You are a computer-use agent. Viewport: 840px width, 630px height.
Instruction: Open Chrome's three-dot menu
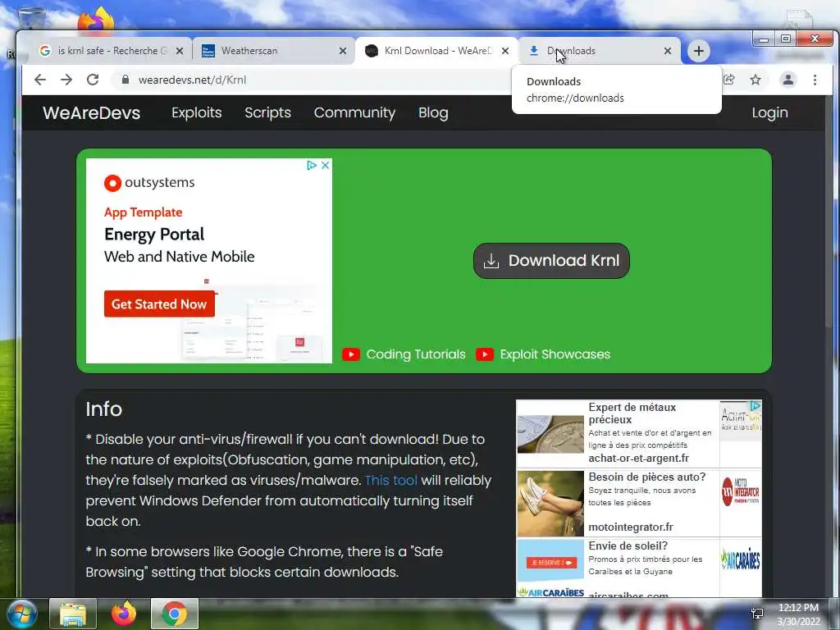coord(815,80)
